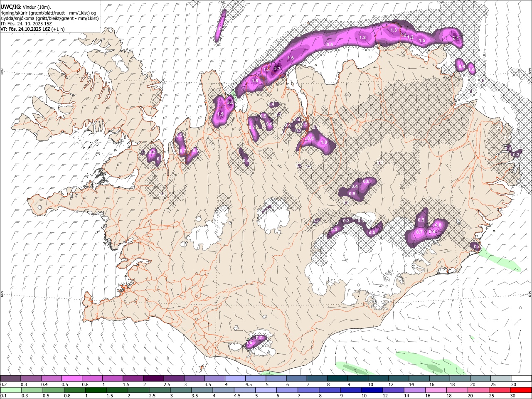Click the 20W longitude label

[221, 2]
